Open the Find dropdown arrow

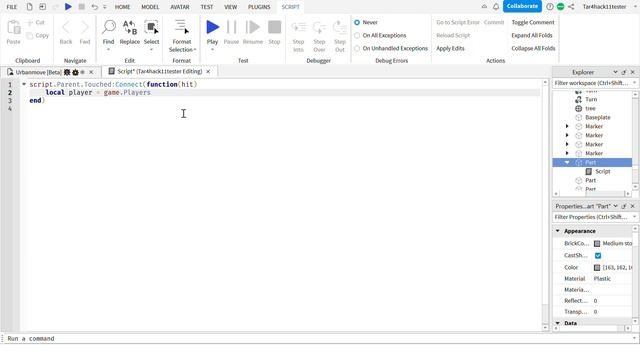click(109, 50)
